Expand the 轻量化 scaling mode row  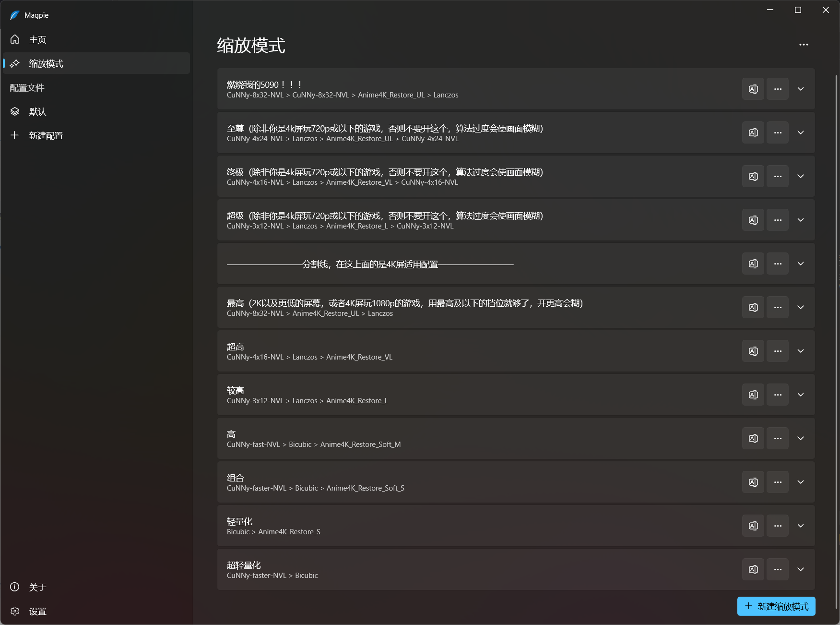pos(801,526)
